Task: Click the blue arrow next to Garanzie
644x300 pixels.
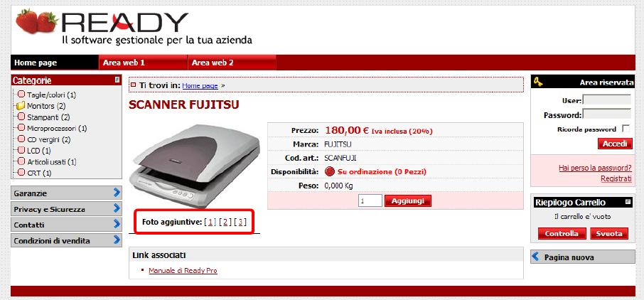Action: click(x=117, y=193)
